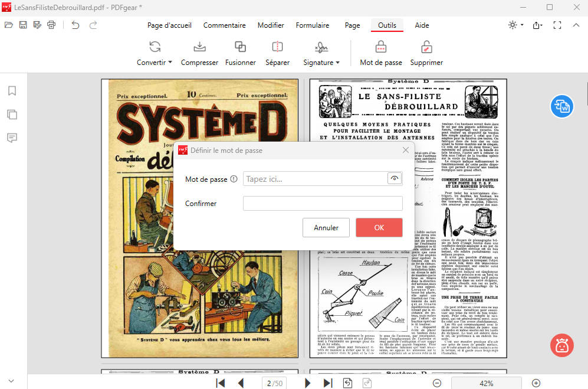
Task: Collapse the ribbon with the chevron
Action: 576,25
